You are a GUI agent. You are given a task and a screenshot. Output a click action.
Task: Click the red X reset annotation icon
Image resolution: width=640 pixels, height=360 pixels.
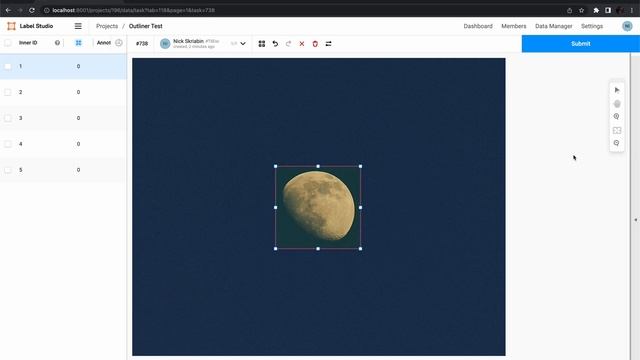point(302,44)
